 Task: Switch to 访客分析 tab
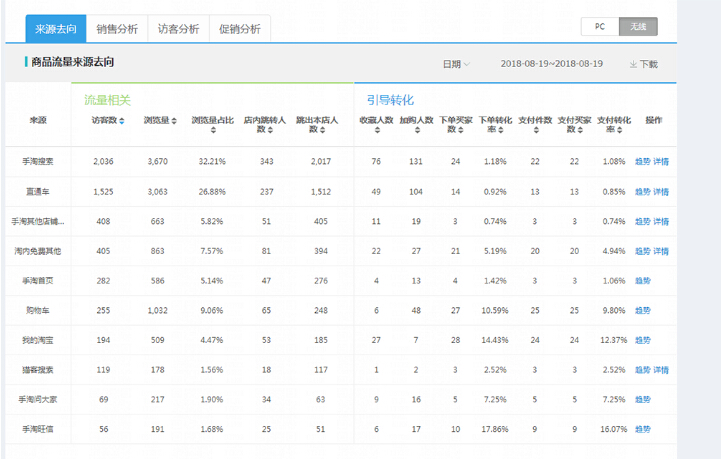(178, 29)
